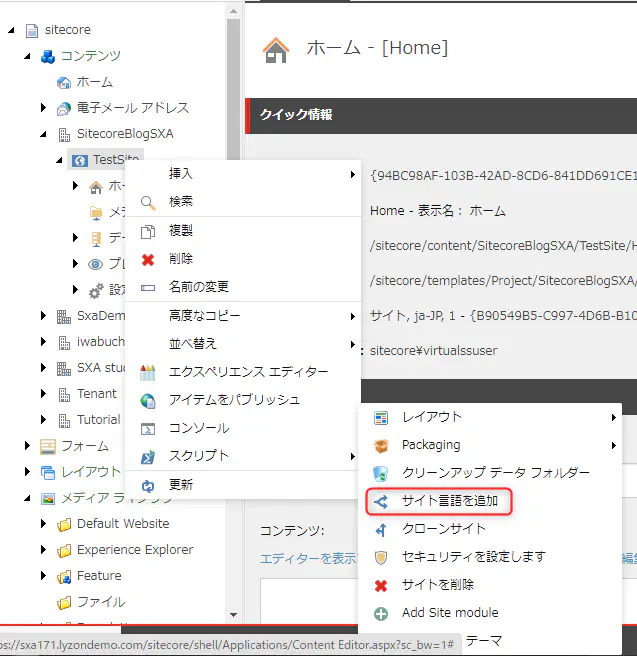Collapse the SitecoreBlogSXA node

pyautogui.click(x=43, y=134)
